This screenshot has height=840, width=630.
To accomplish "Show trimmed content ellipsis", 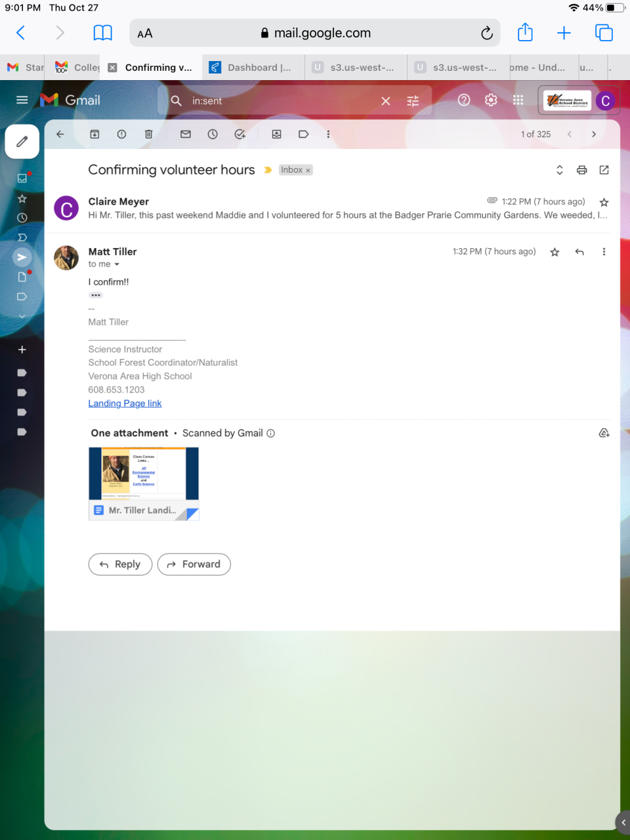I will tap(96, 295).
